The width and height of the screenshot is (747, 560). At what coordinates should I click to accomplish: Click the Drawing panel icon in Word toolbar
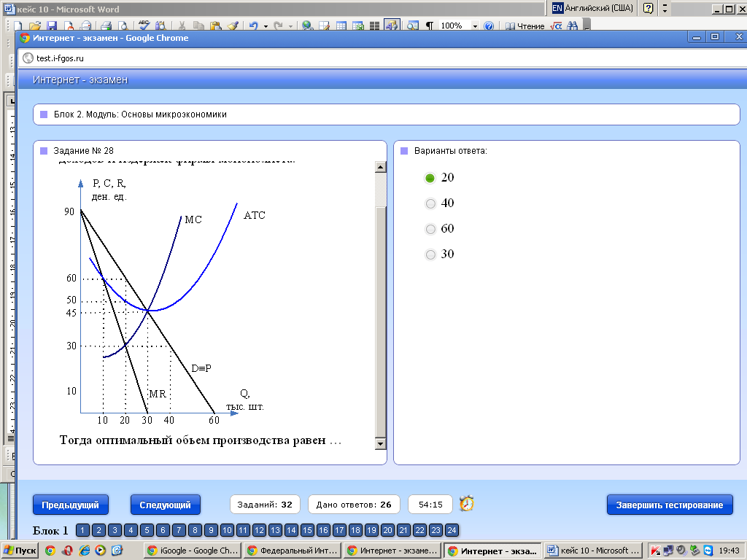tap(392, 26)
